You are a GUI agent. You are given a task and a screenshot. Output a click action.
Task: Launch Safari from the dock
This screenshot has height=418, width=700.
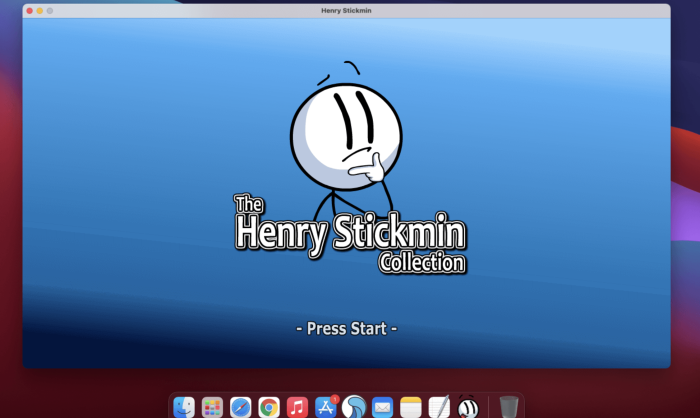240,407
